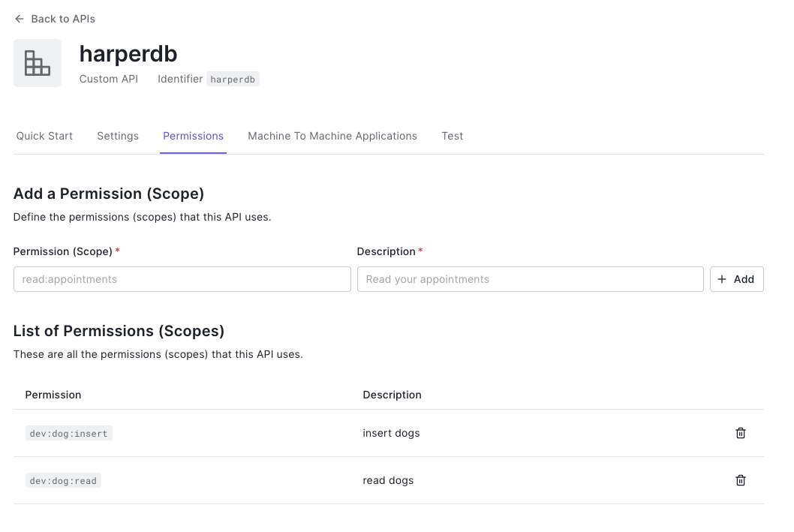Click the harperdb API logo icon
This screenshot has width=794, height=532.
point(38,63)
